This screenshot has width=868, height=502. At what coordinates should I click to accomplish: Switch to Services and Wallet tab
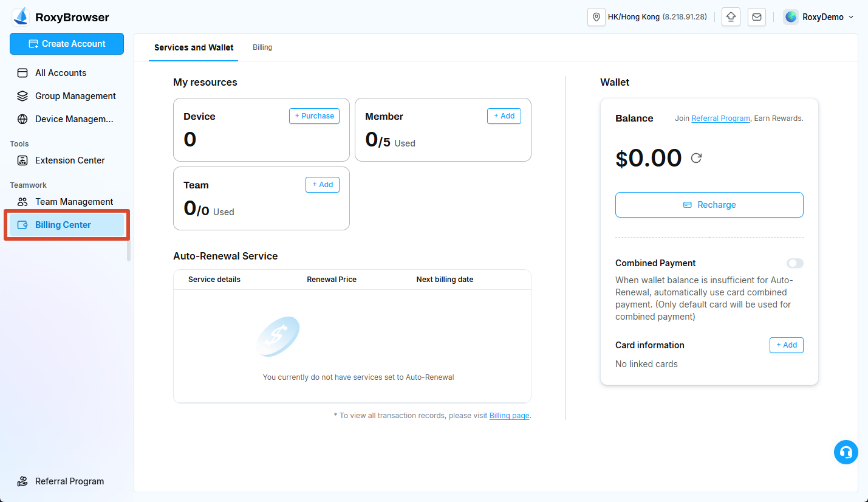194,47
